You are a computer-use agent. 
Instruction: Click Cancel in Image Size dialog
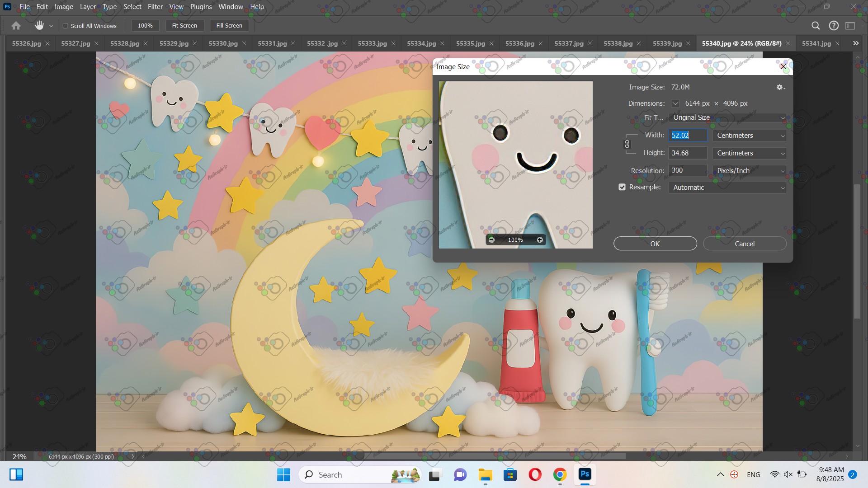click(x=745, y=244)
